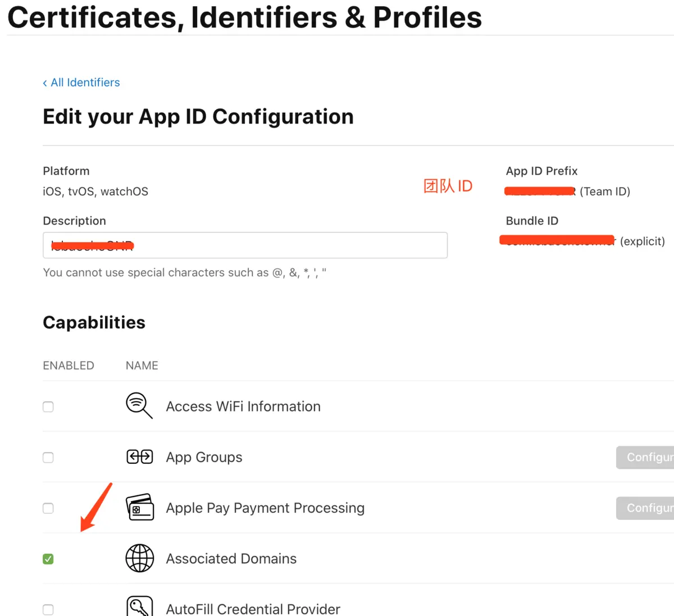674x616 pixels.
Task: Click the AutoFill Credential Provider label
Action: [x=253, y=609]
